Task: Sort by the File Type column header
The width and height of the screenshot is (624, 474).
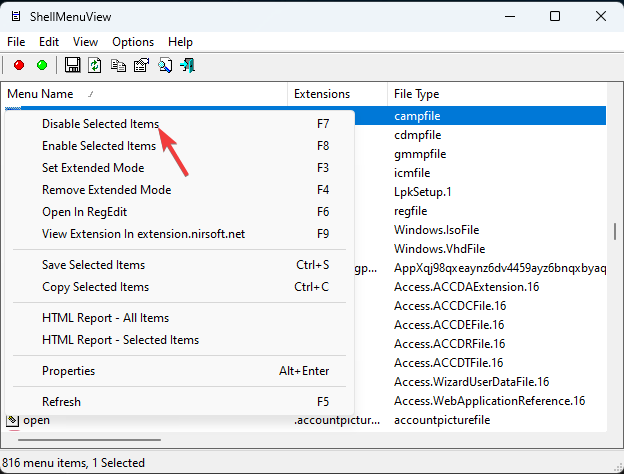Action: coord(416,94)
